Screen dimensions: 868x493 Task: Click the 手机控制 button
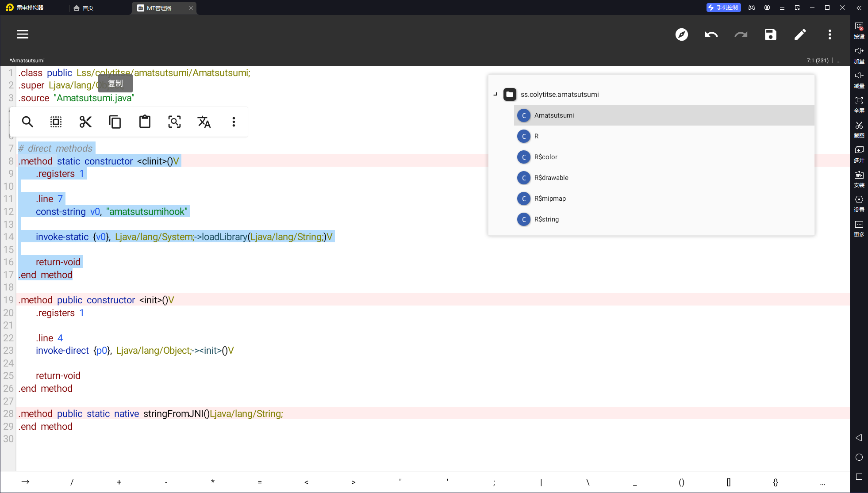click(723, 8)
